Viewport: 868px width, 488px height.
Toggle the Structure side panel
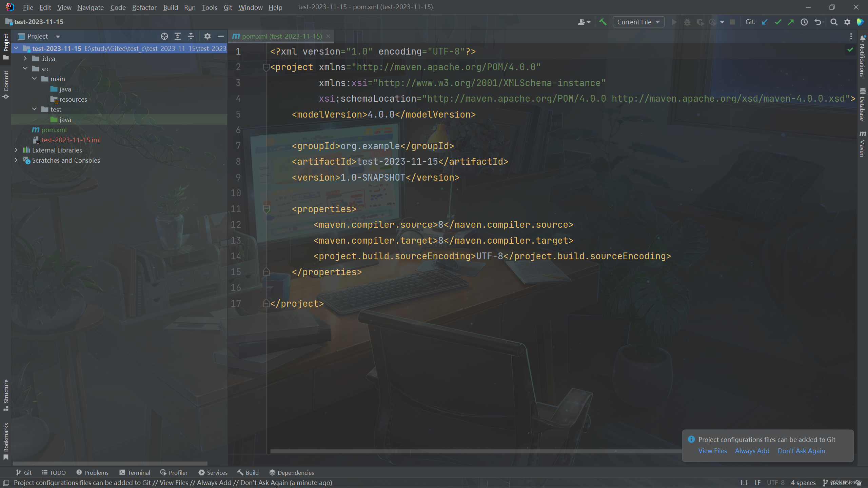pos(6,395)
